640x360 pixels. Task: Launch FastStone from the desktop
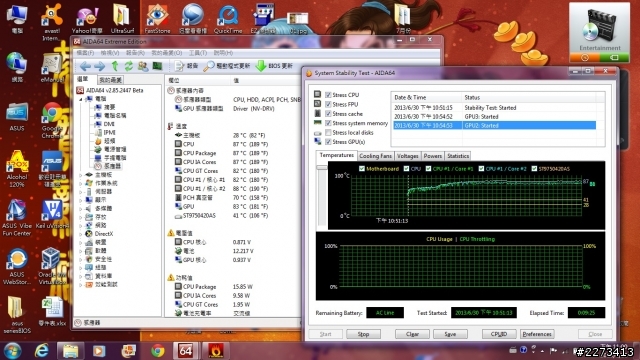point(157,19)
